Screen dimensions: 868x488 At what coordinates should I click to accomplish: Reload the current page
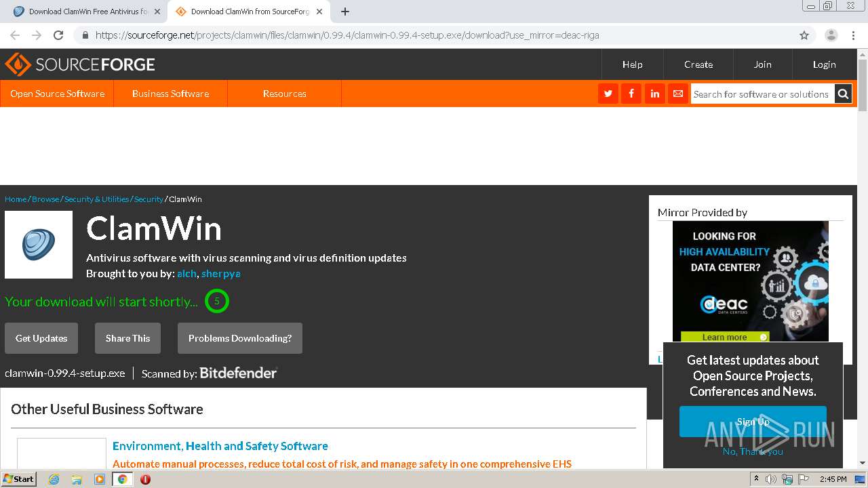coord(58,35)
